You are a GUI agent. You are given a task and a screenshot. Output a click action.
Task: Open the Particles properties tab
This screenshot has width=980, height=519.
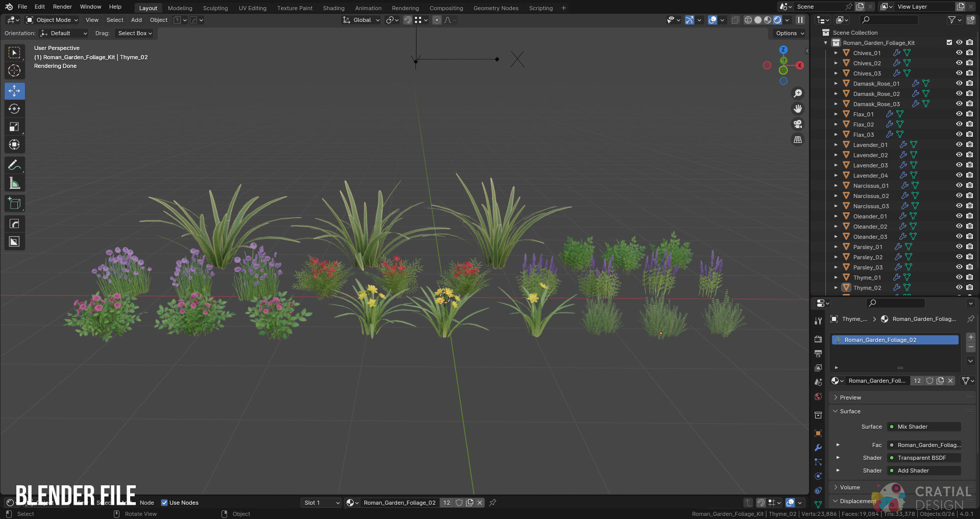tap(818, 462)
